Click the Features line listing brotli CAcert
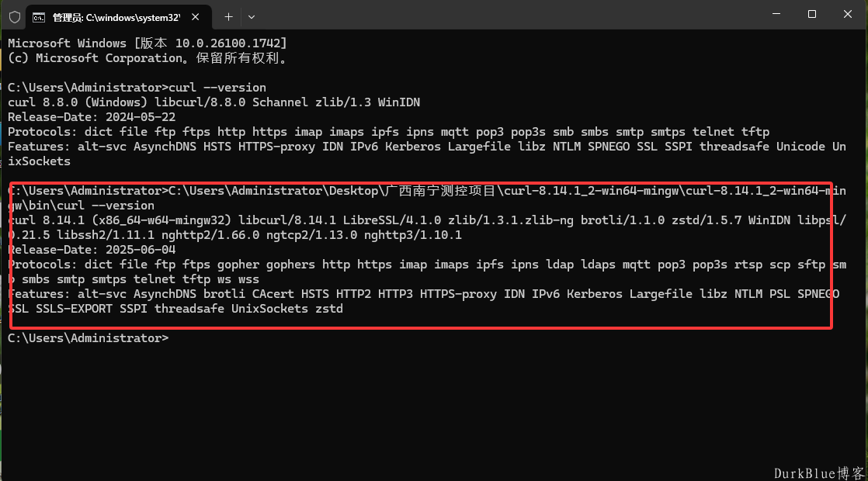868x481 pixels. pos(423,301)
